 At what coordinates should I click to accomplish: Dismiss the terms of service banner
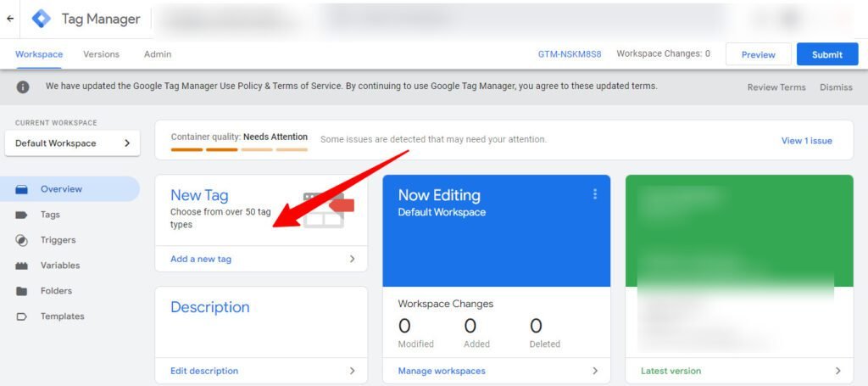836,87
